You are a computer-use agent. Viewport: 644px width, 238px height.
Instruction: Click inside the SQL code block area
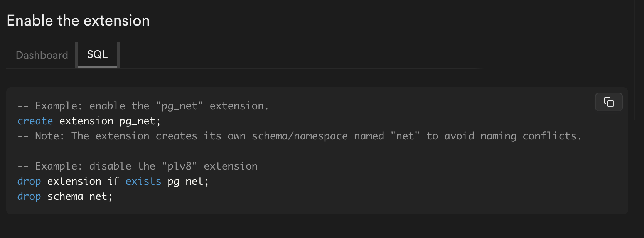click(309, 151)
